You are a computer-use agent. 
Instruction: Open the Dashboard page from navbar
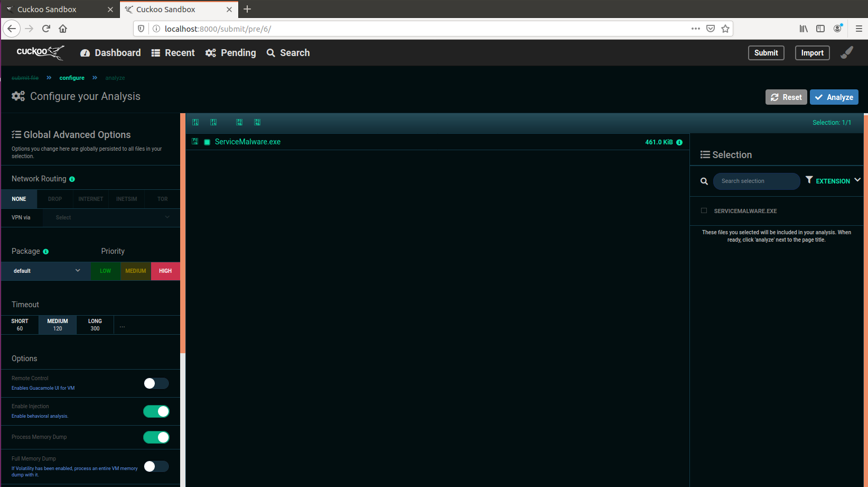pyautogui.click(x=110, y=53)
